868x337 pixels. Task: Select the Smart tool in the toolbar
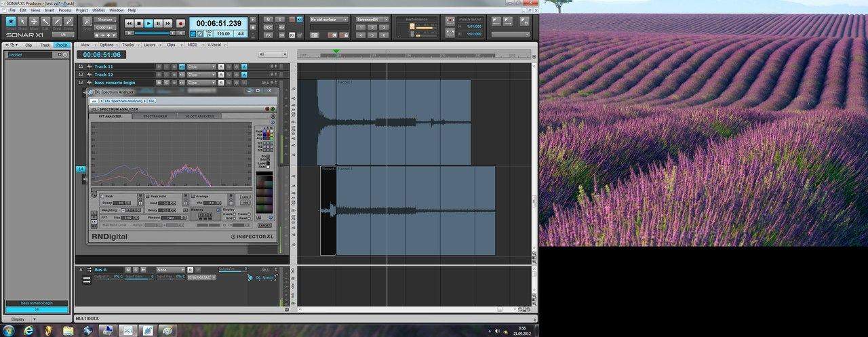point(11,22)
